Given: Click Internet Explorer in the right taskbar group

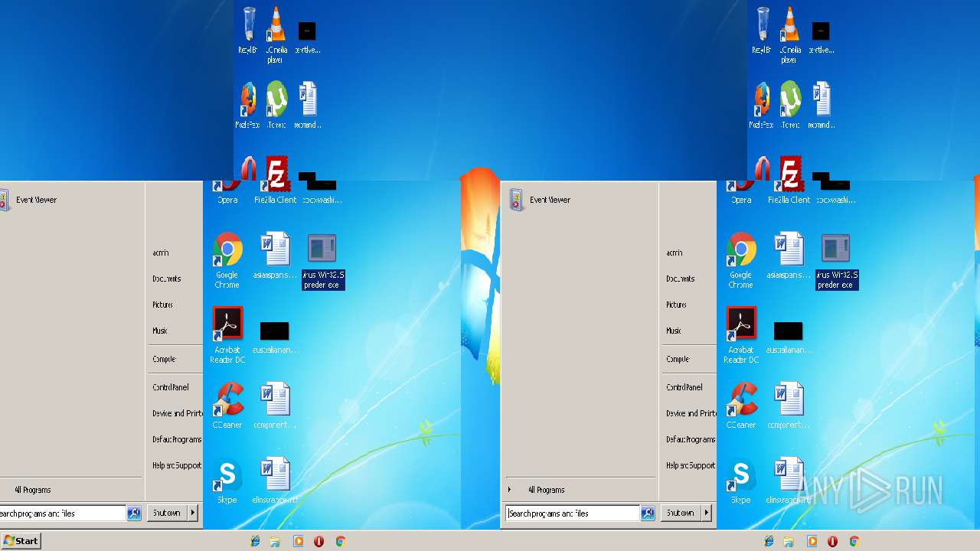Looking at the screenshot, I should [769, 541].
